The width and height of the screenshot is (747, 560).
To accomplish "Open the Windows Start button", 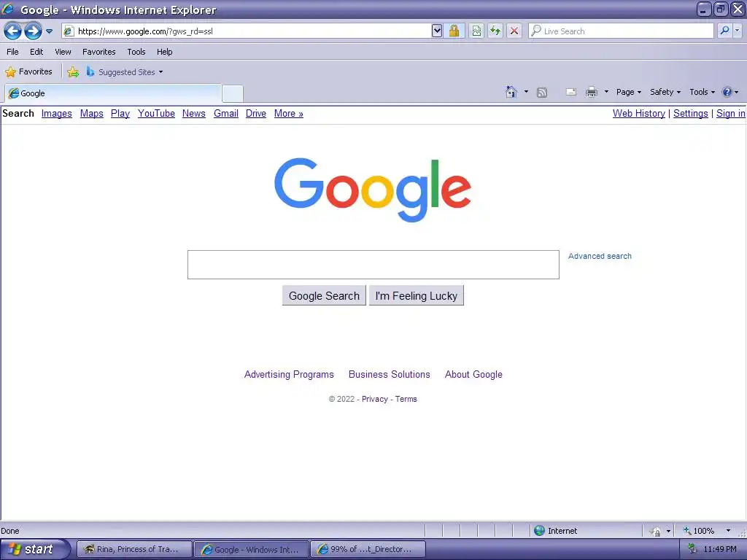I will click(x=34, y=549).
